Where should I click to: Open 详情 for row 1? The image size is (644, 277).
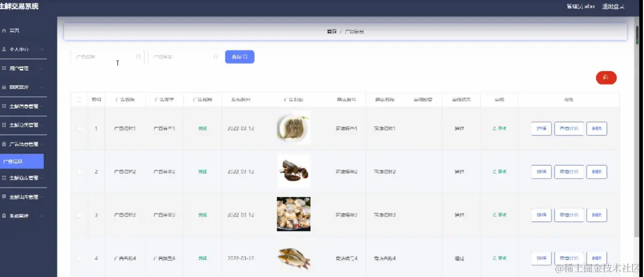coord(541,129)
